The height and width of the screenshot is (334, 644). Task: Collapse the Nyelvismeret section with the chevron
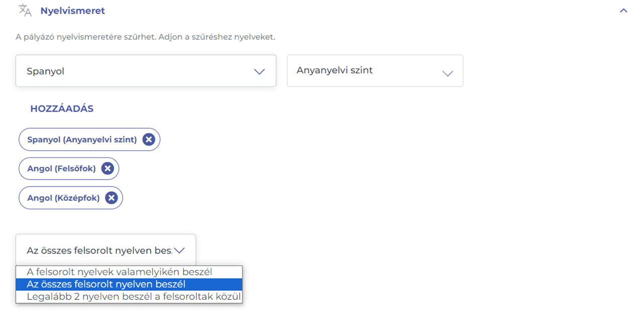pyautogui.click(x=623, y=11)
